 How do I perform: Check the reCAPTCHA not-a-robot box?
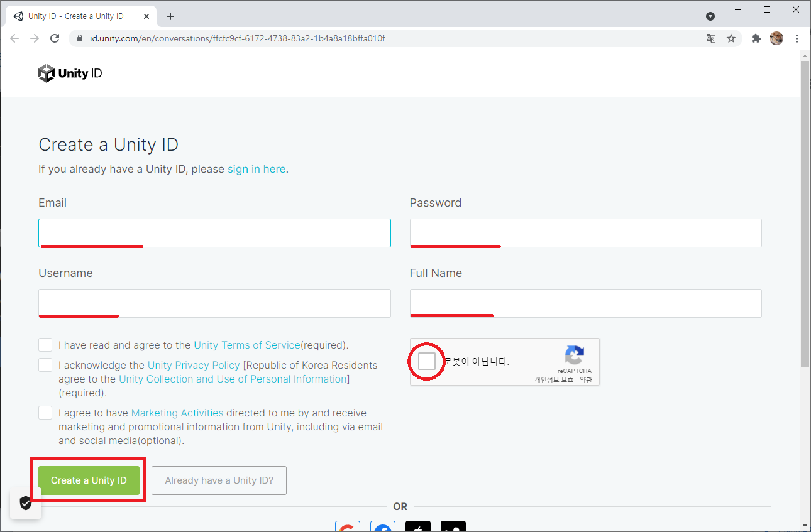click(x=427, y=362)
